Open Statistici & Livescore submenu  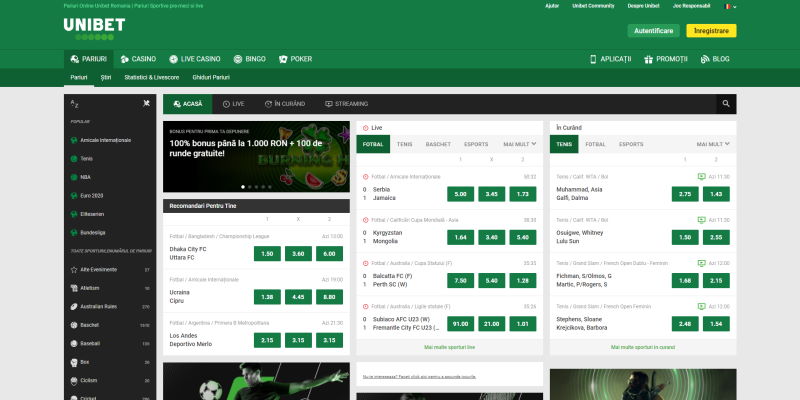pos(152,78)
